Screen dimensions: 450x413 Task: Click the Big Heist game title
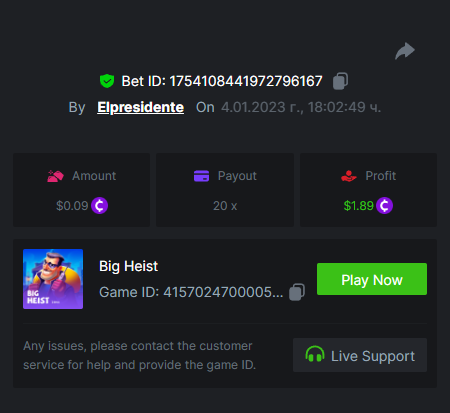point(128,266)
